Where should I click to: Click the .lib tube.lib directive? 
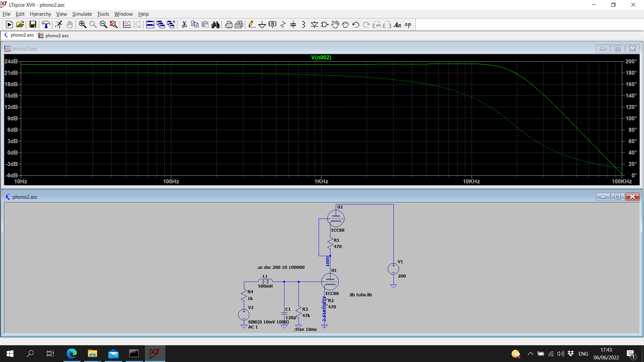pyautogui.click(x=360, y=295)
